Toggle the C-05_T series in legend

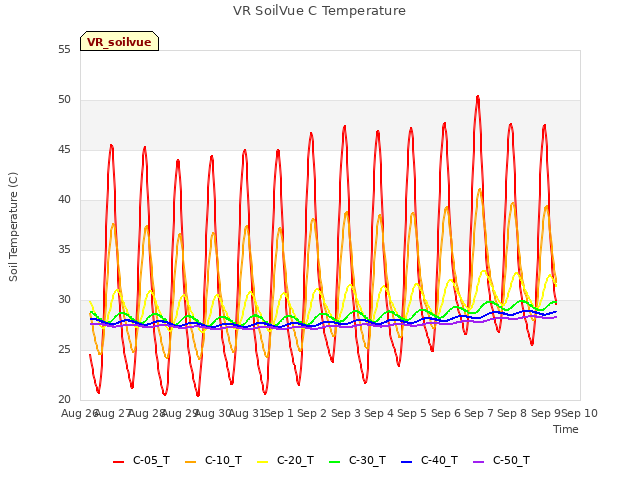tap(142, 460)
